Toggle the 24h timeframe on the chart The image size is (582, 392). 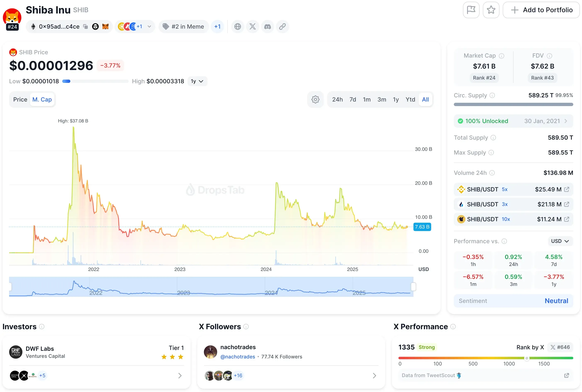337,99
